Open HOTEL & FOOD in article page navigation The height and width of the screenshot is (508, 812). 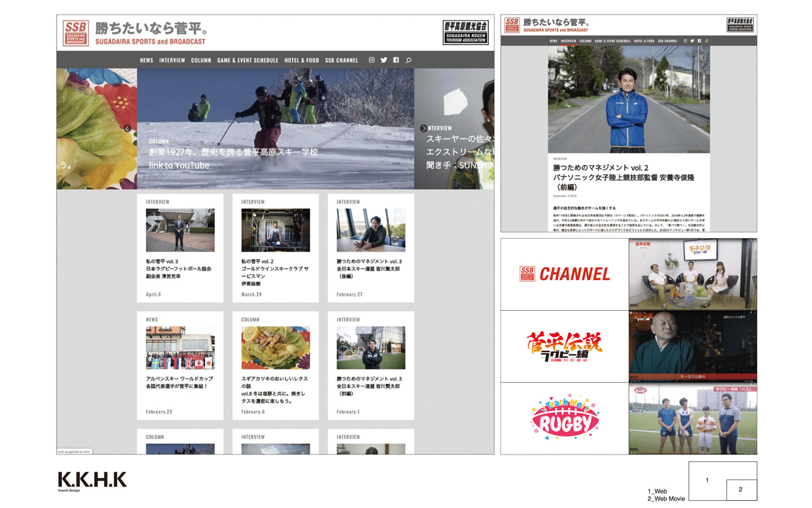644,41
